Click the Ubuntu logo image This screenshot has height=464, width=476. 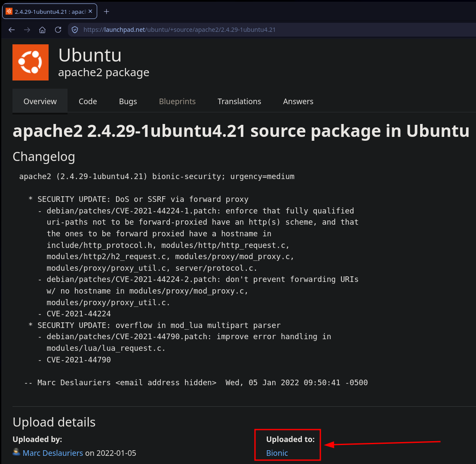pyautogui.click(x=31, y=62)
